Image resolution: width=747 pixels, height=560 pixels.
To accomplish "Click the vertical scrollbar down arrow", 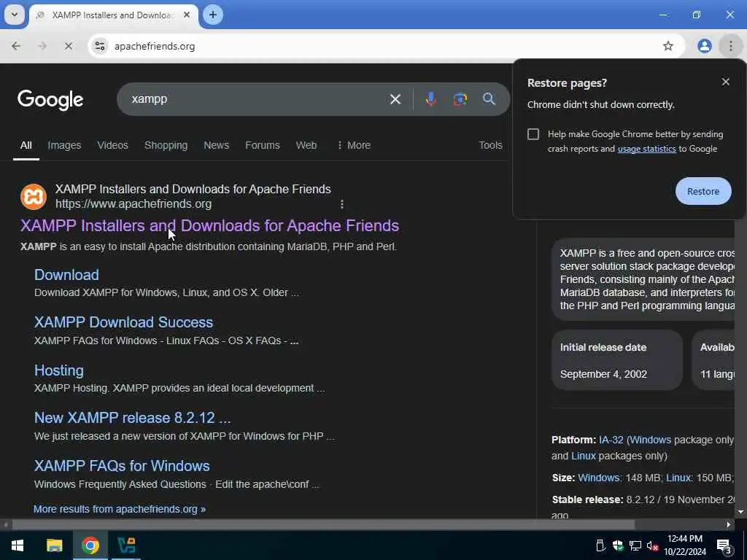I will click(740, 512).
